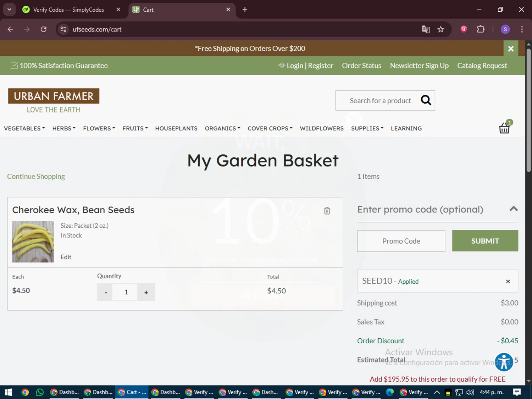Increase quantity with plus button

point(146,292)
